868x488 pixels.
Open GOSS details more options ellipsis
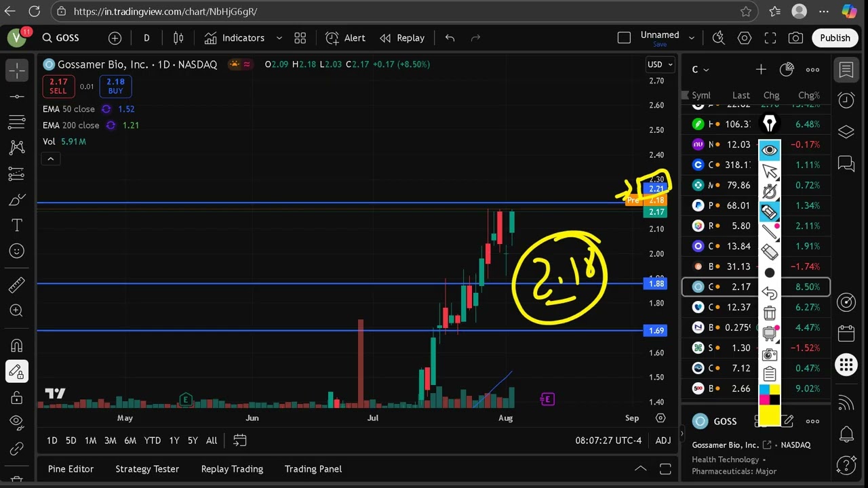click(812, 421)
